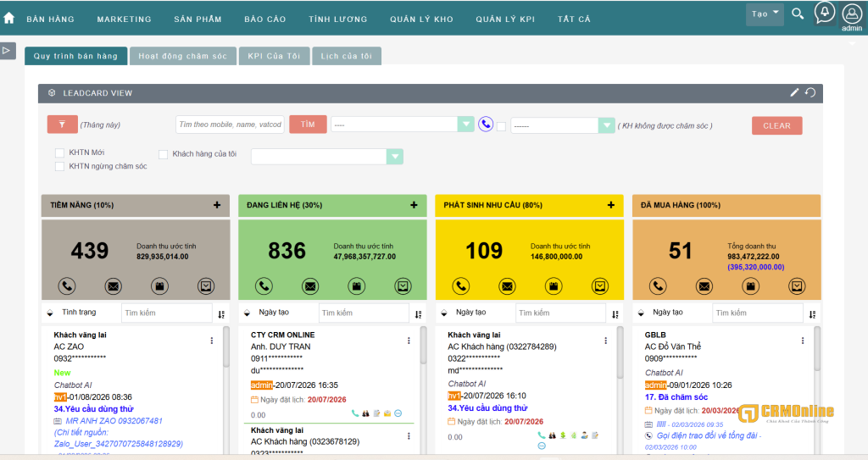Click email icon in Tiềm năng summary
The width and height of the screenshot is (868, 460).
click(114, 286)
